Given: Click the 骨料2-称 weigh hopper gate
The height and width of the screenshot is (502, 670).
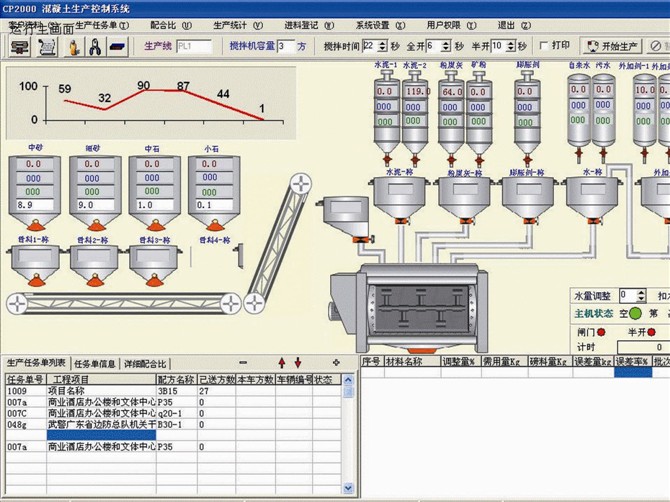Looking at the screenshot, I should 95,280.
